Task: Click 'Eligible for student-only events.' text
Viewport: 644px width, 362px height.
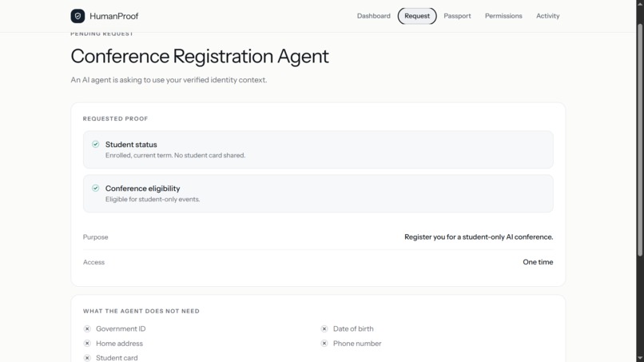Action: [x=153, y=199]
